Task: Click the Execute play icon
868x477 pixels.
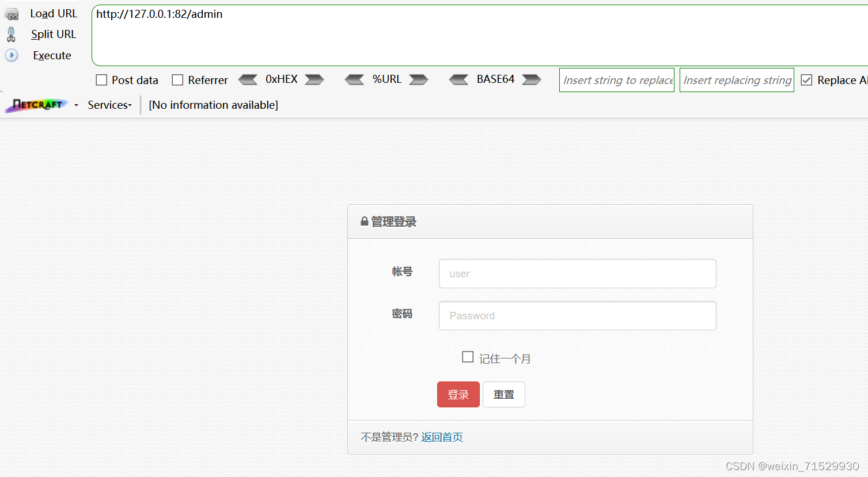Action: pos(12,55)
